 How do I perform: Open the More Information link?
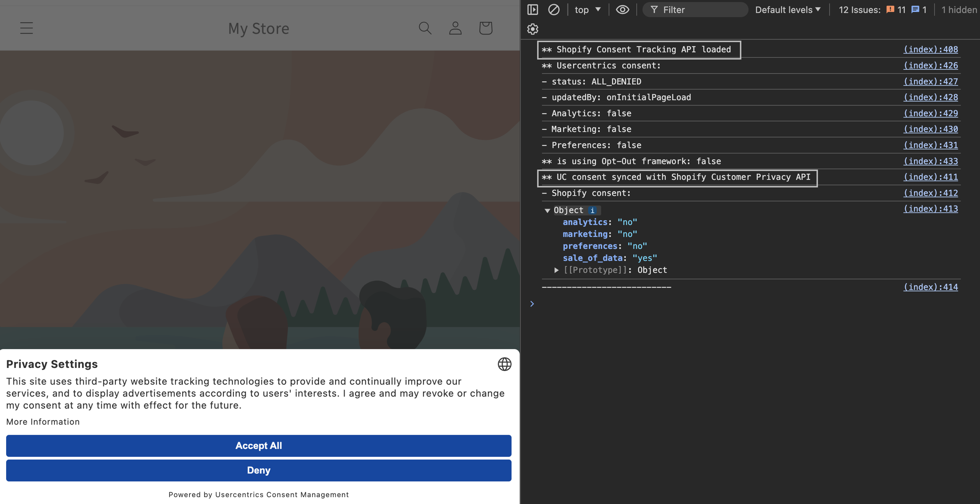43,421
